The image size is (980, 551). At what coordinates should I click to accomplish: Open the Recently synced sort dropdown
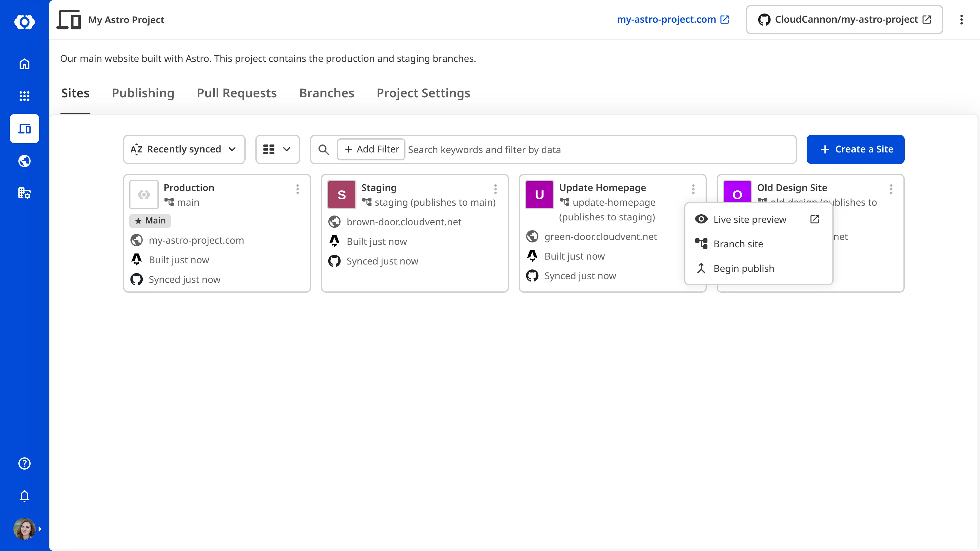(x=184, y=149)
